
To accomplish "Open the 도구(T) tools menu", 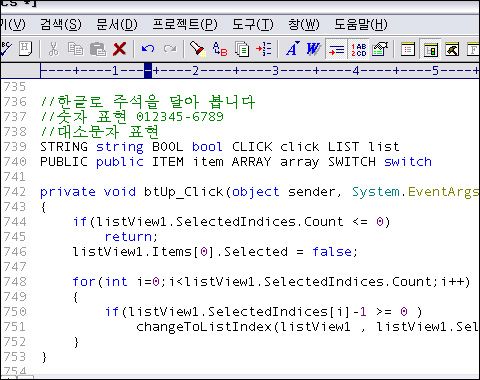I will tap(253, 24).
